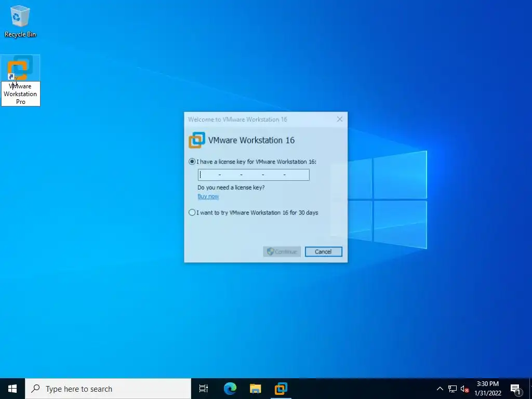This screenshot has width=532, height=399.
Task: Show hidden system tray icons
Action: tap(440, 389)
